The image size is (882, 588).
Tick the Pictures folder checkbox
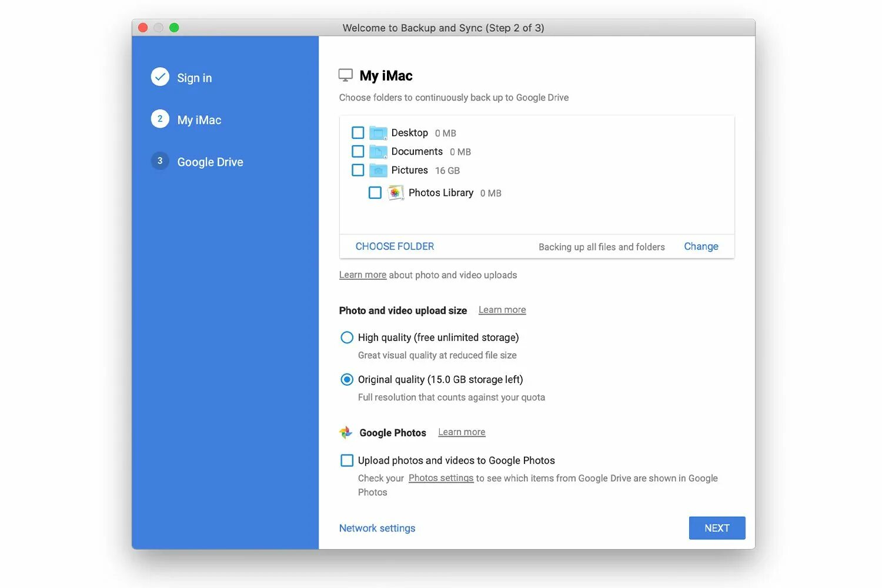pyautogui.click(x=358, y=171)
